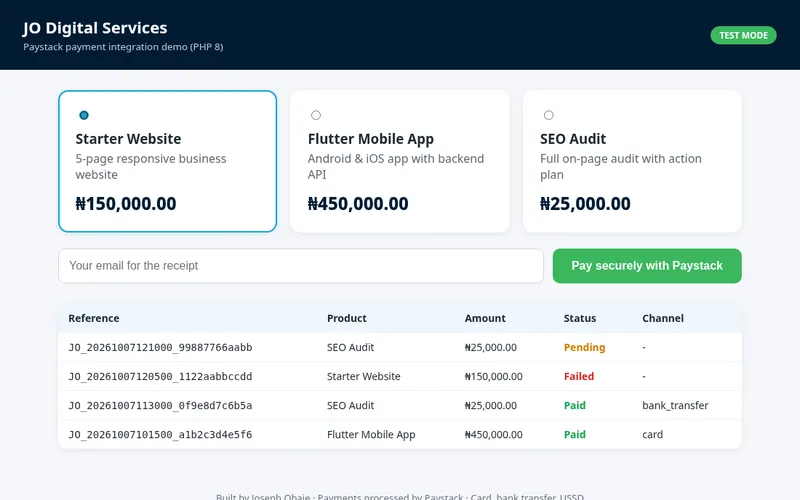Click reference JO_20261007120500_1122aabbccdd
This screenshot has width=800, height=500.
click(x=160, y=377)
